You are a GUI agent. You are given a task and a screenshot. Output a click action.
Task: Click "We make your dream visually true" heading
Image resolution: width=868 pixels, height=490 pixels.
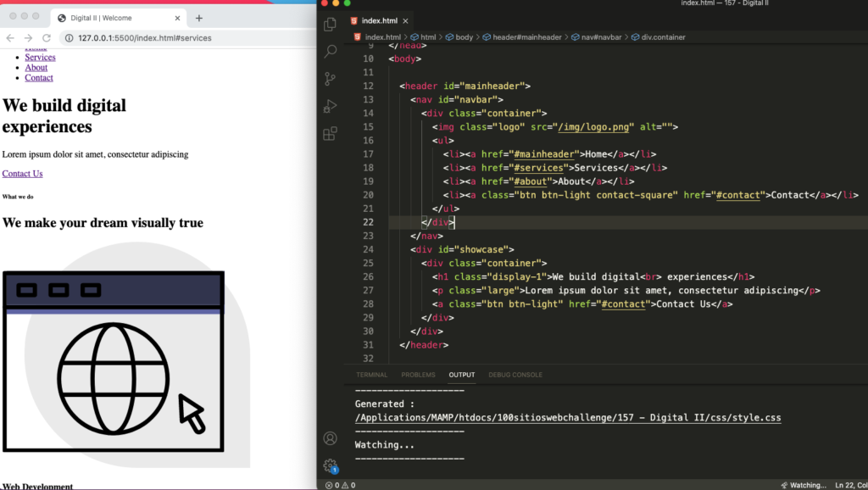tap(103, 223)
